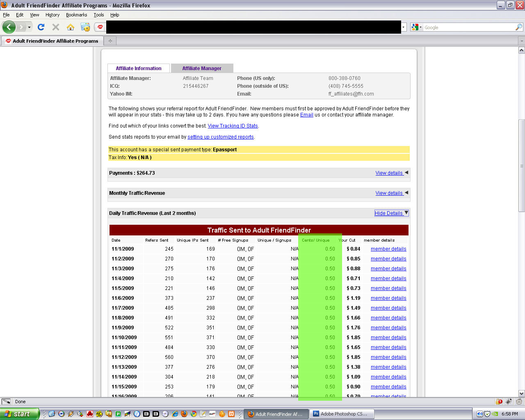The image size is (525, 420).
Task: Click the security shield tray icon
Action: [487, 414]
